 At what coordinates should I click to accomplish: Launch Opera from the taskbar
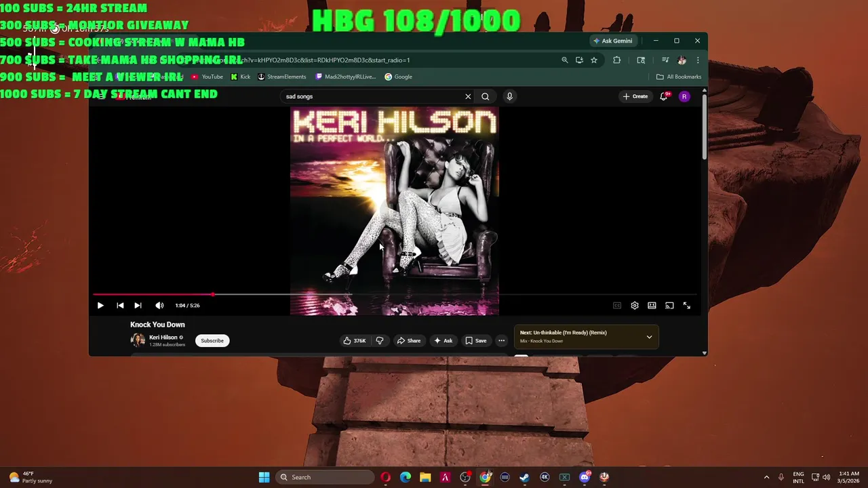click(386, 477)
